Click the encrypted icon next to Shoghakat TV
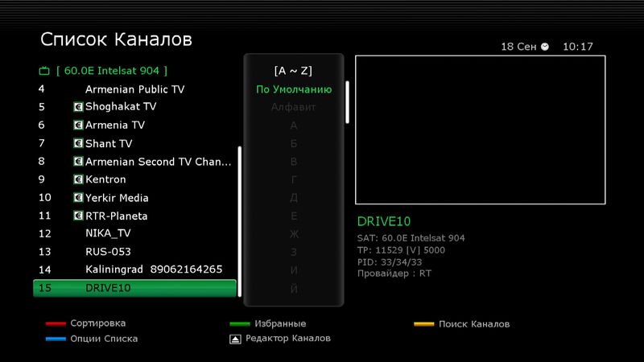Viewport: 644px width, 362px height. coord(78,107)
